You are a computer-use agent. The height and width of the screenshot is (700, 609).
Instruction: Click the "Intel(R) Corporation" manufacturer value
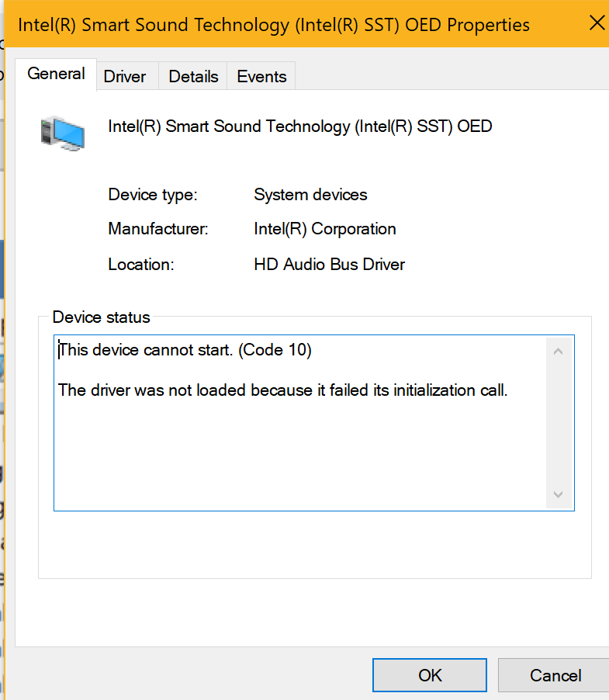pos(325,229)
